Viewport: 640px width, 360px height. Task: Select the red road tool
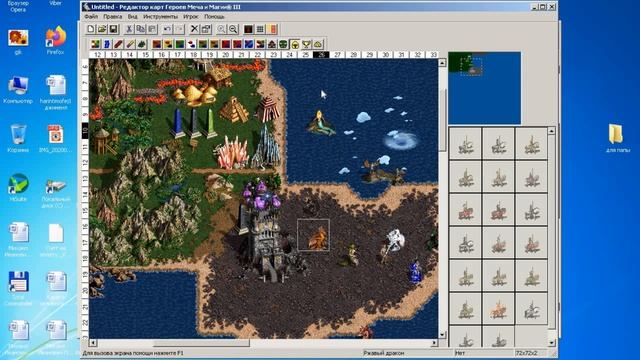pyautogui.click(x=118, y=44)
